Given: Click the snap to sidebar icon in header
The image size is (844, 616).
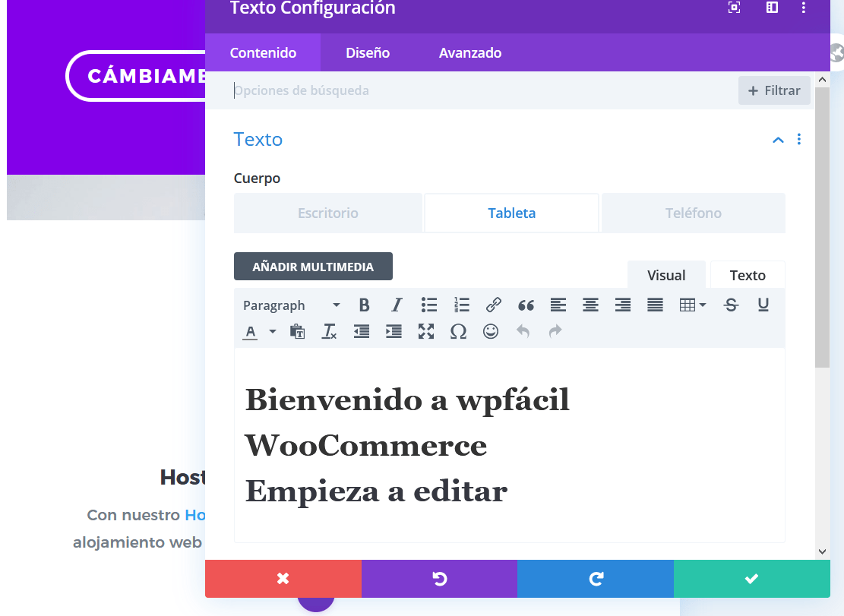Looking at the screenshot, I should [772, 7].
